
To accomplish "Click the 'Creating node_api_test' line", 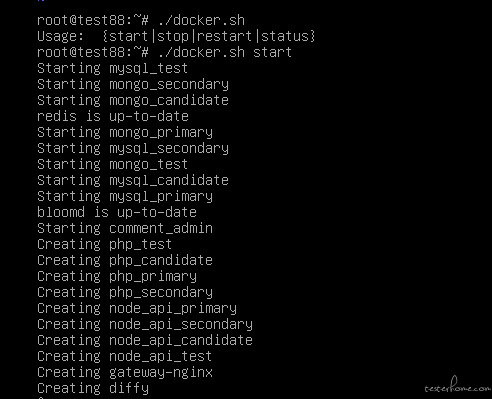I will [x=125, y=357].
